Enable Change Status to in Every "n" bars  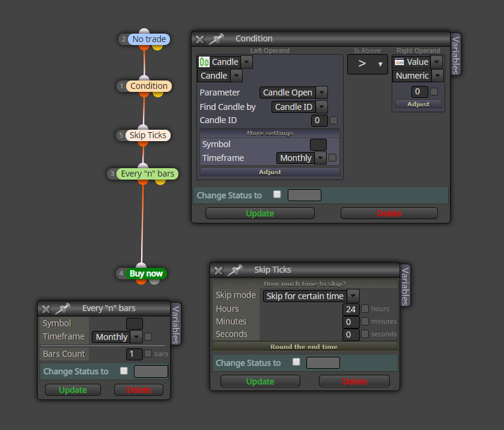pos(124,371)
